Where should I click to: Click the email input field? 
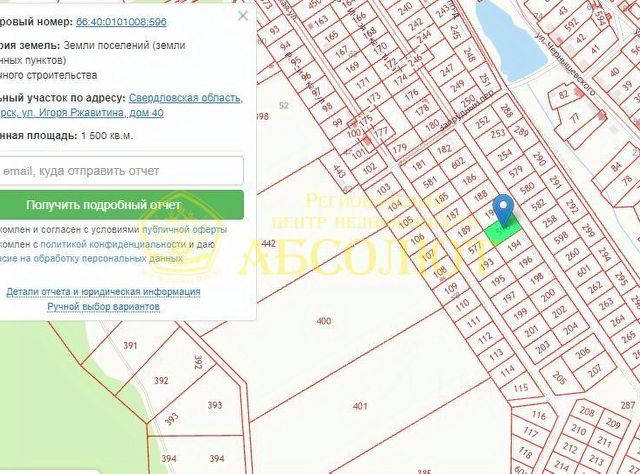pyautogui.click(x=121, y=171)
